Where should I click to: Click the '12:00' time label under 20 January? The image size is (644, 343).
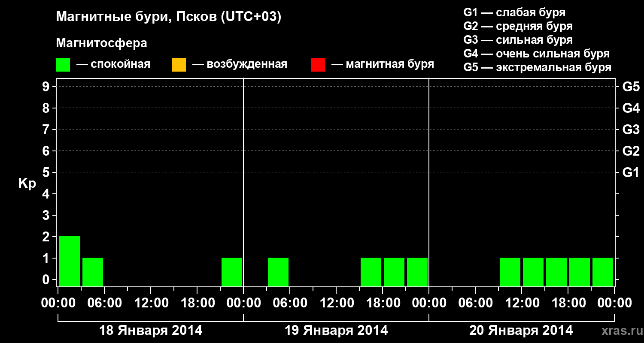(x=522, y=303)
